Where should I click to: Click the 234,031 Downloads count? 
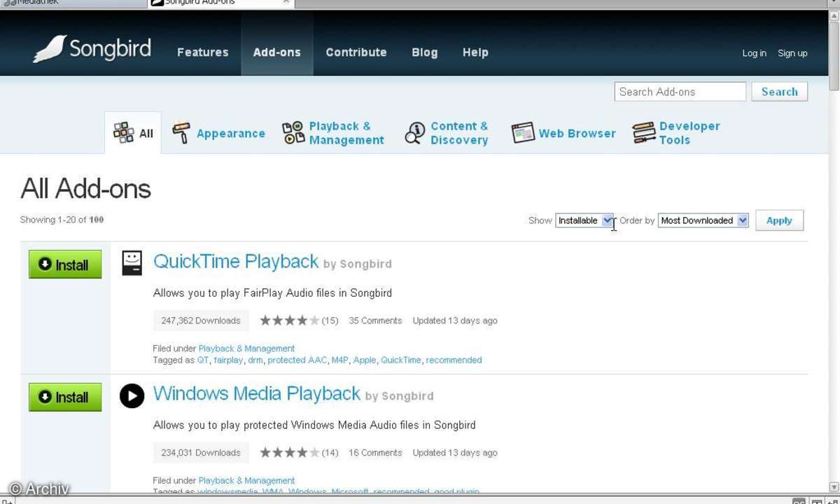pos(201,453)
